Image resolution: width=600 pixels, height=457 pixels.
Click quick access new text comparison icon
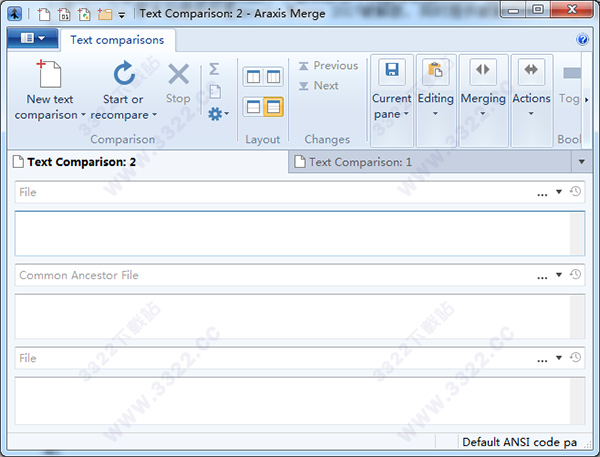click(x=44, y=14)
